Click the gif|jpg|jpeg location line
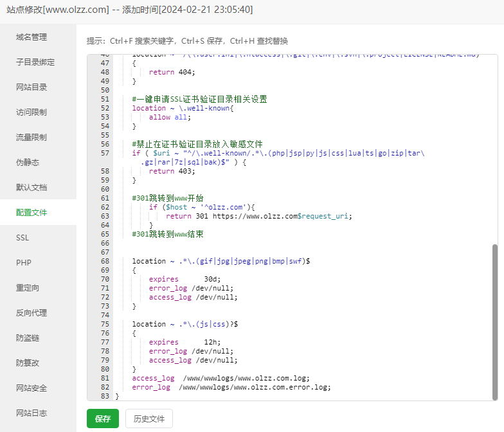 coord(221,261)
